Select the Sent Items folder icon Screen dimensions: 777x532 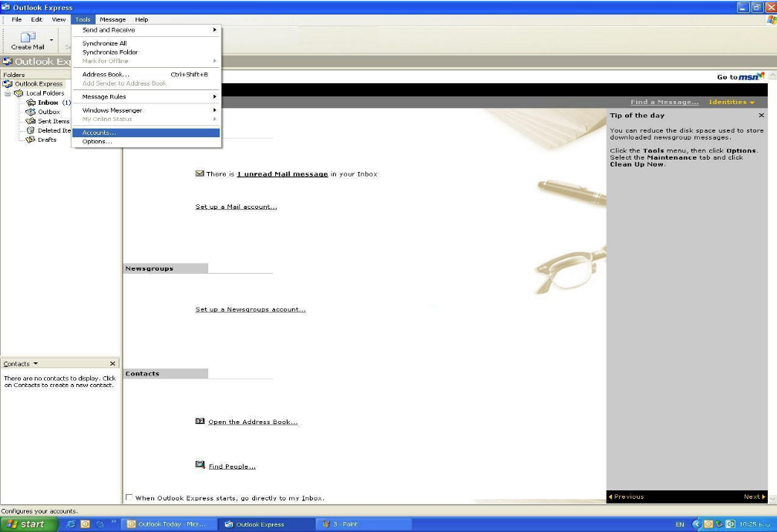pyautogui.click(x=31, y=121)
